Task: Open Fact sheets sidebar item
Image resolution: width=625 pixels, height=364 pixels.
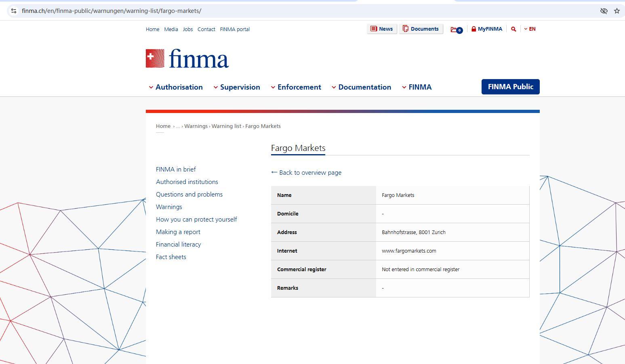Action: point(171,257)
